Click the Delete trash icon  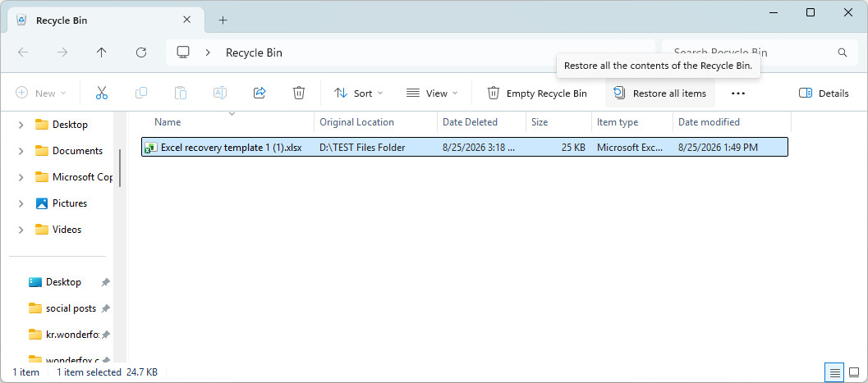299,93
